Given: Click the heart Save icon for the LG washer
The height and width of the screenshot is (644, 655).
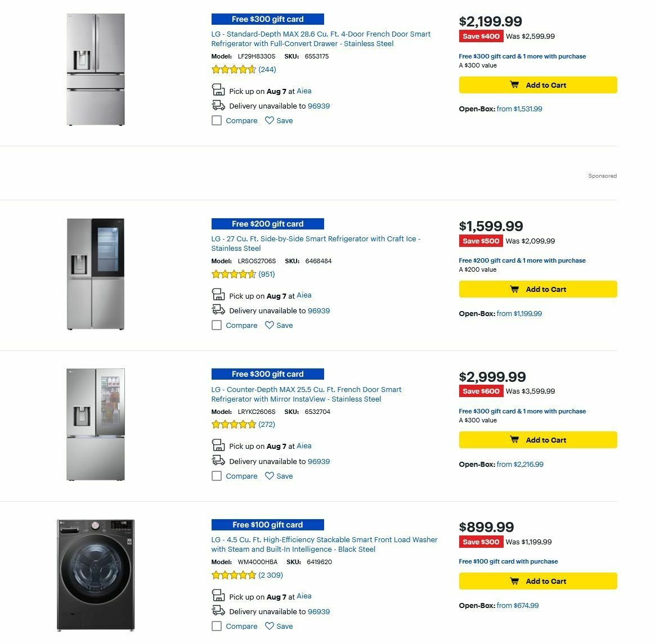Looking at the screenshot, I should pyautogui.click(x=270, y=625).
